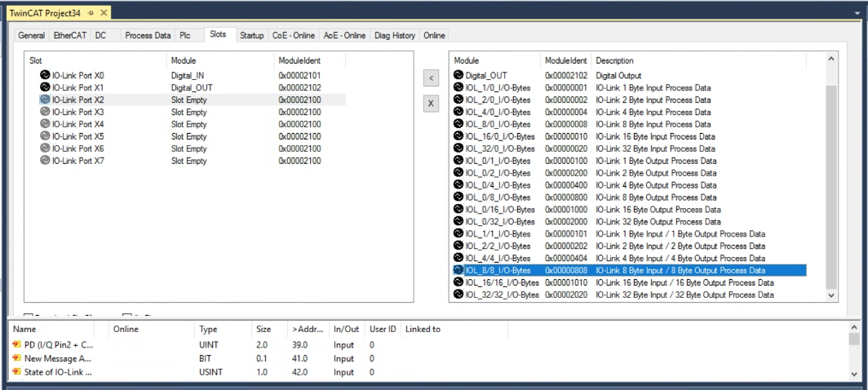The image size is (868, 390).
Task: Pin the TwinCAT Project34 document tab
Action: 91,13
